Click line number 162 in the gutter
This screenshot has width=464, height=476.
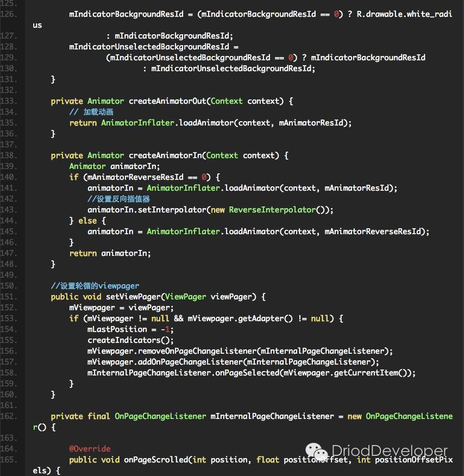tap(9, 416)
